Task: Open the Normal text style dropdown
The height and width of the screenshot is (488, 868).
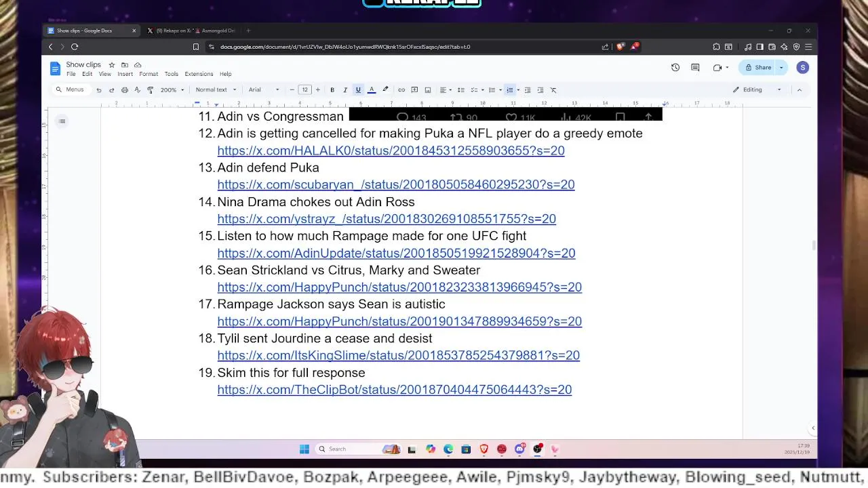Action: [x=216, y=90]
